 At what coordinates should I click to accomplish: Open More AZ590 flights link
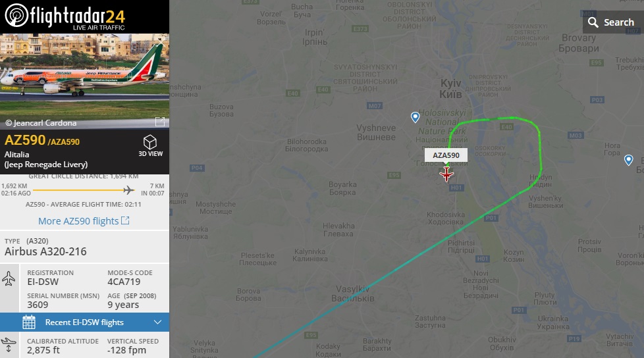point(78,221)
